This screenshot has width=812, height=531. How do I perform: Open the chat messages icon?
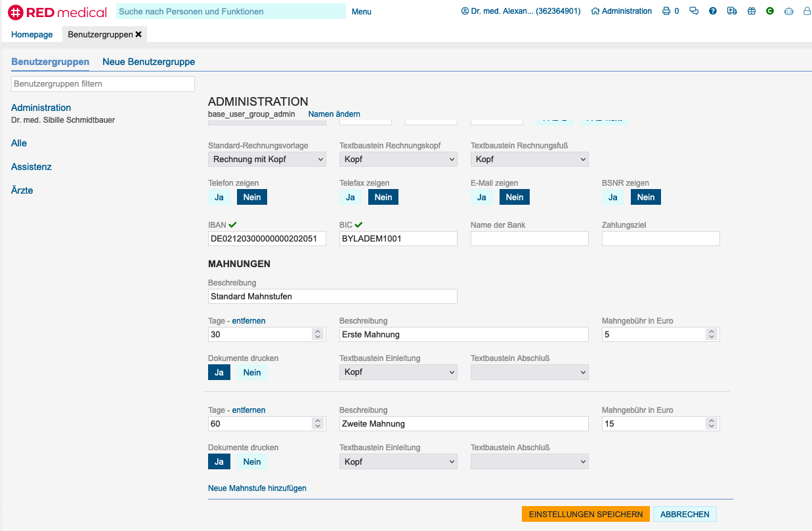[x=694, y=11]
